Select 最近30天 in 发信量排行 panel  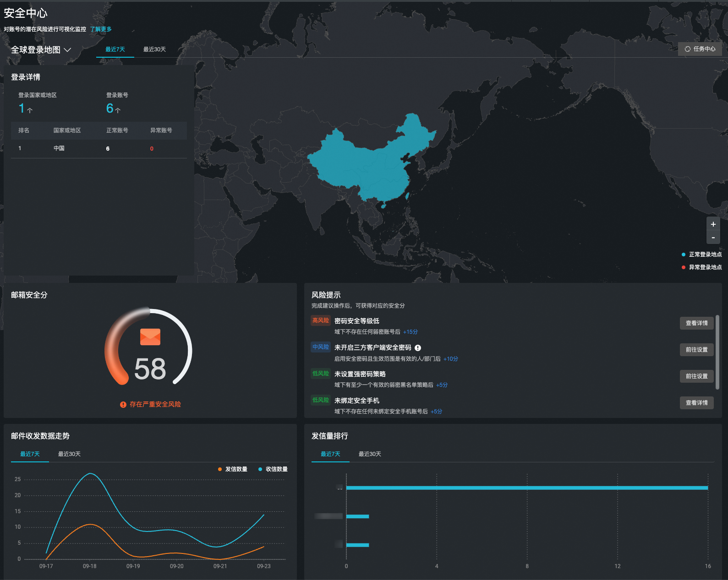coord(370,454)
